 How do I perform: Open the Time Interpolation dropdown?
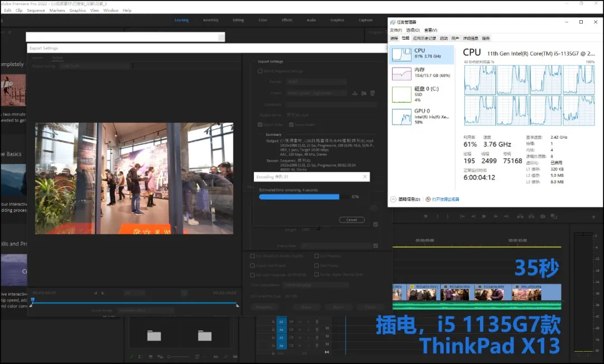pyautogui.click(x=316, y=285)
